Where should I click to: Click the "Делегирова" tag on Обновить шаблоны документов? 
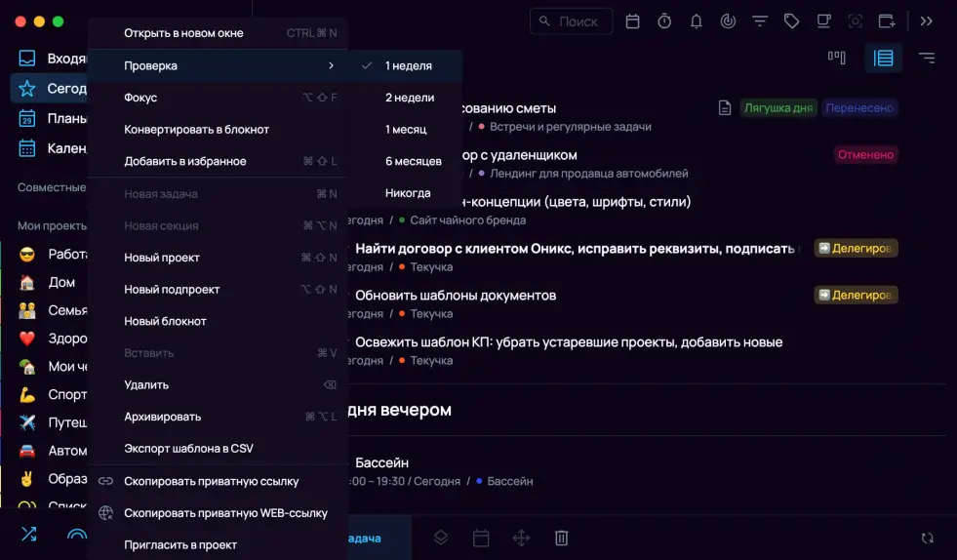856,295
